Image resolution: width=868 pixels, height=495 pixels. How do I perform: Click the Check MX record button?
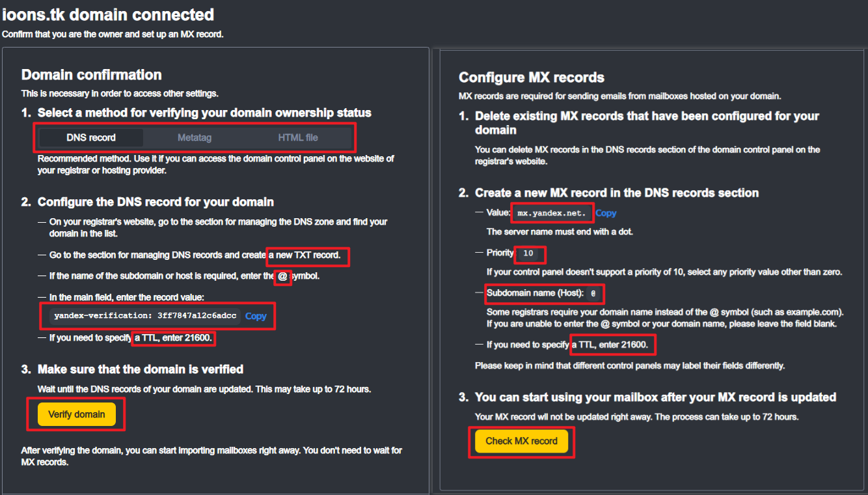pyautogui.click(x=521, y=441)
